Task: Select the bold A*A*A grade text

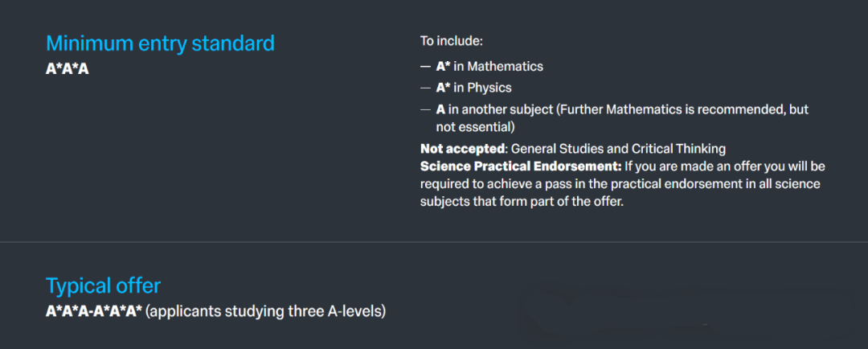Action: (x=67, y=70)
